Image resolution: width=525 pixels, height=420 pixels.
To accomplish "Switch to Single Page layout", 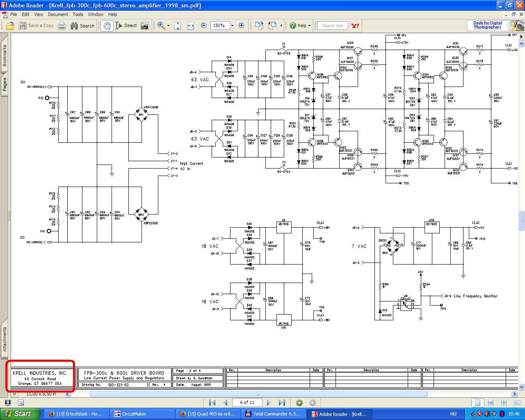I will point(477,403).
